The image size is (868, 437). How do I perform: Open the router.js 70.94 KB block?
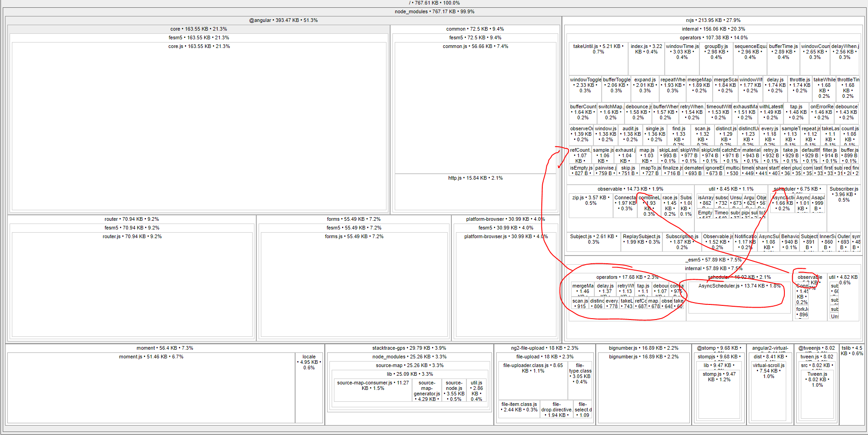(x=132, y=284)
